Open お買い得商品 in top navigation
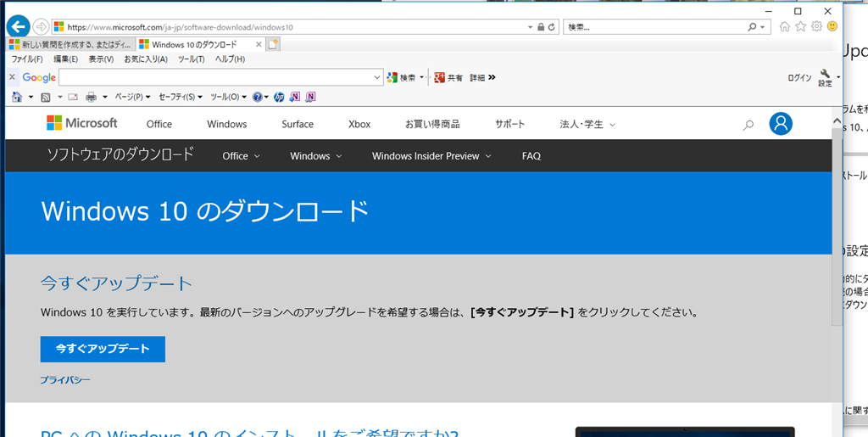This screenshot has width=868, height=437. (432, 124)
